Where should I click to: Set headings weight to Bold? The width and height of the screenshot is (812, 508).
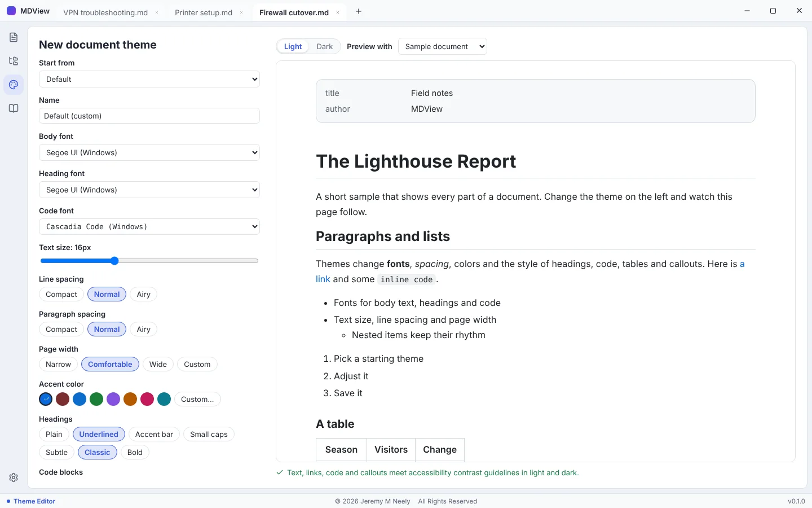[x=135, y=452]
